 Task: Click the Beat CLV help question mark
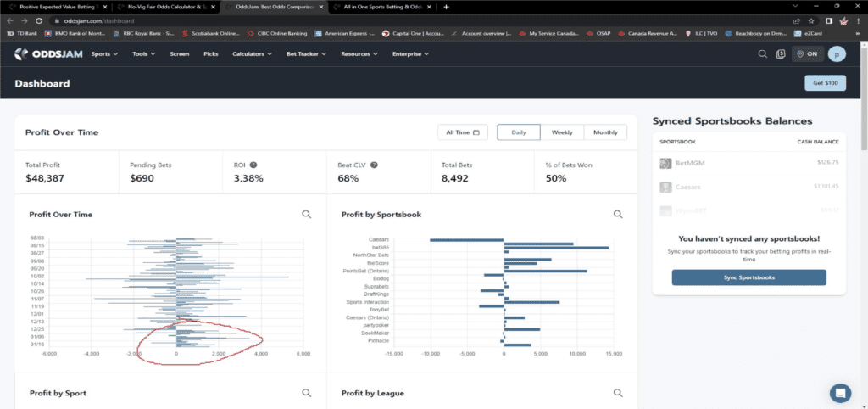(374, 165)
